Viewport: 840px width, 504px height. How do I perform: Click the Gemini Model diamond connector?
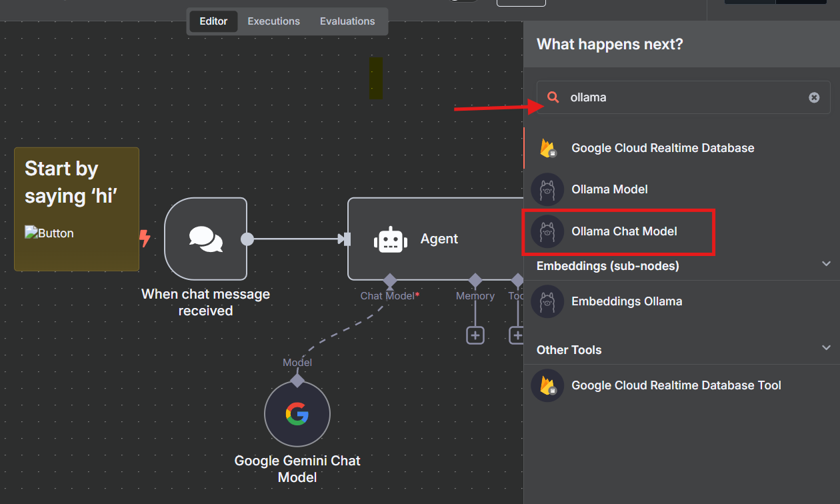coord(297,381)
